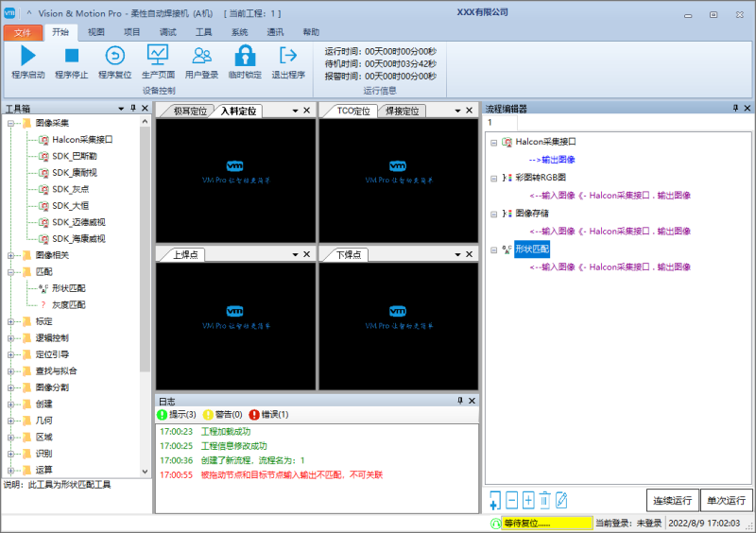Screen dimensions: 756x533
Task: Open 用户登录 user login
Action: 201,56
